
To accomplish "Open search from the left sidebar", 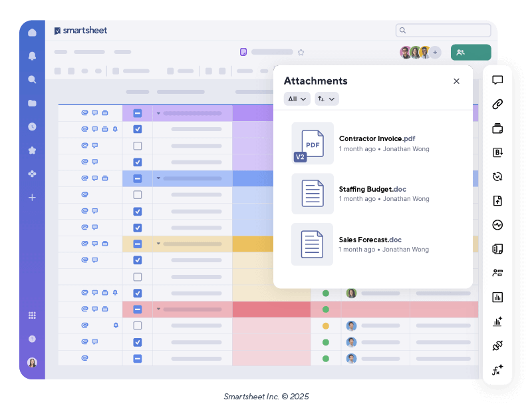I will [31, 79].
